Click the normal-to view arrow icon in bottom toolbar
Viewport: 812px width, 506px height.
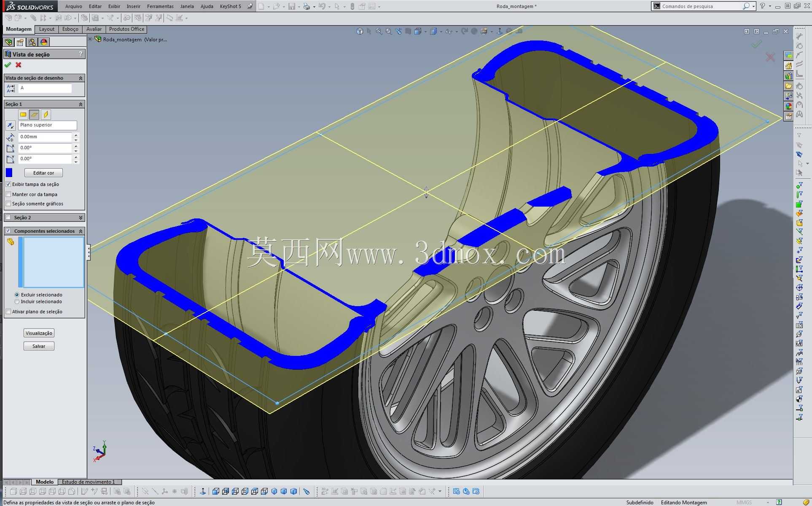pyautogui.click(x=203, y=491)
